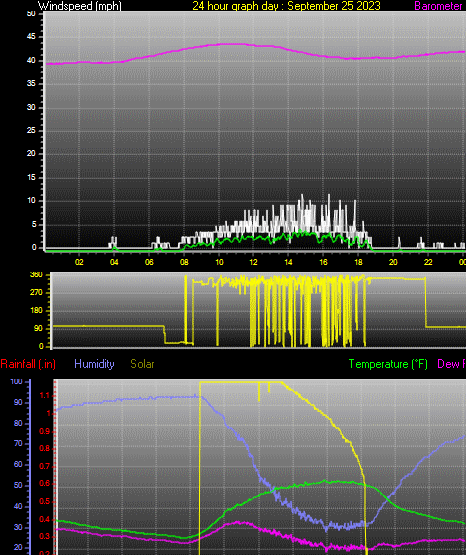Click the '06' hour label on the time axis

click(149, 262)
